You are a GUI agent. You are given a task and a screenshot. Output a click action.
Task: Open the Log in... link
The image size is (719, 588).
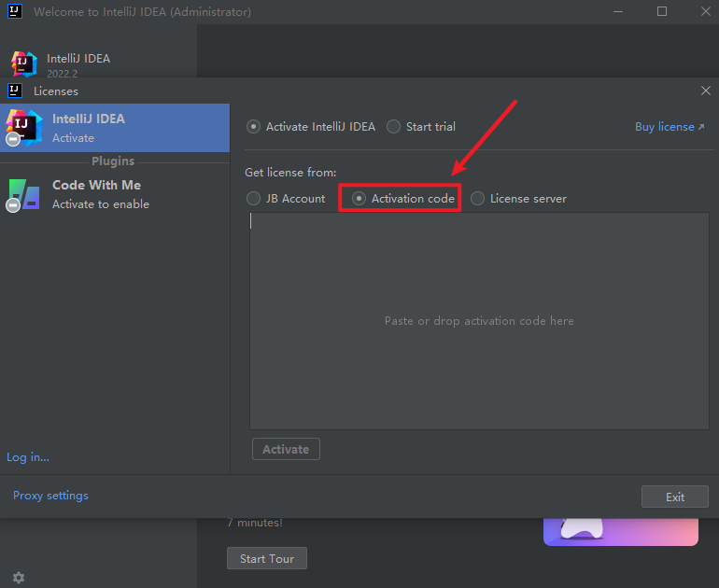(27, 457)
